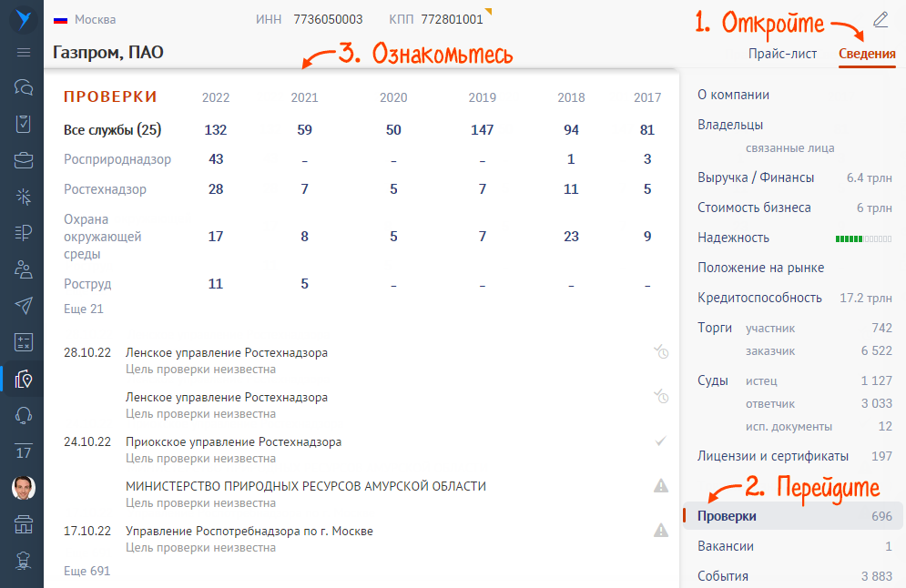The height and width of the screenshot is (588, 906).
Task: Open the Приокское управление Ростехнадзора inspection
Action: (233, 441)
